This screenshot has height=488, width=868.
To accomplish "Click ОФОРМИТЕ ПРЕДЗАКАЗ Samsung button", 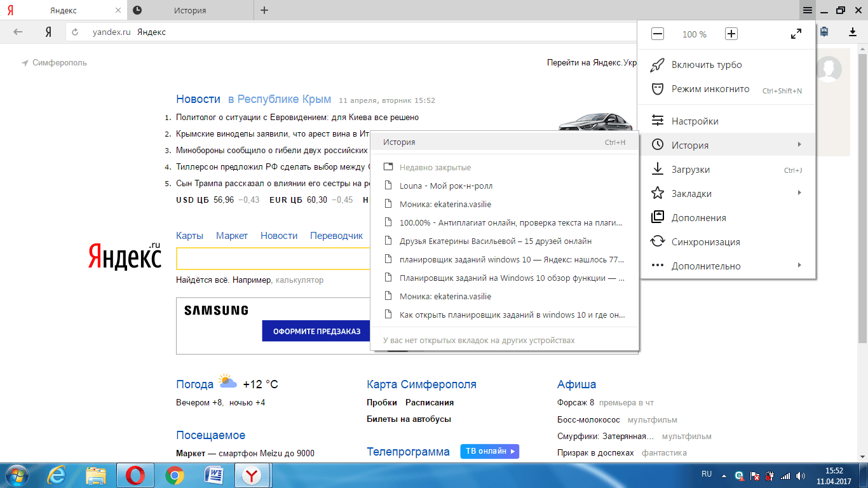I will coord(316,331).
